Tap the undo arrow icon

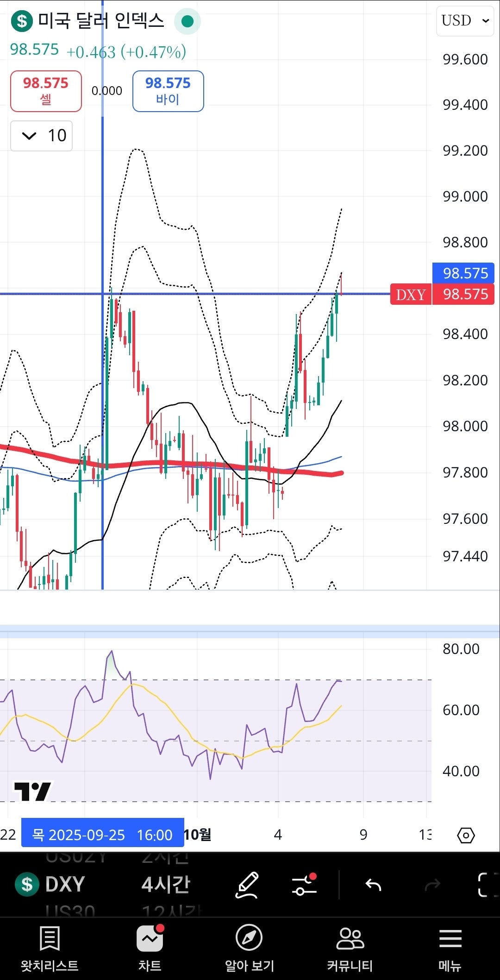[373, 885]
